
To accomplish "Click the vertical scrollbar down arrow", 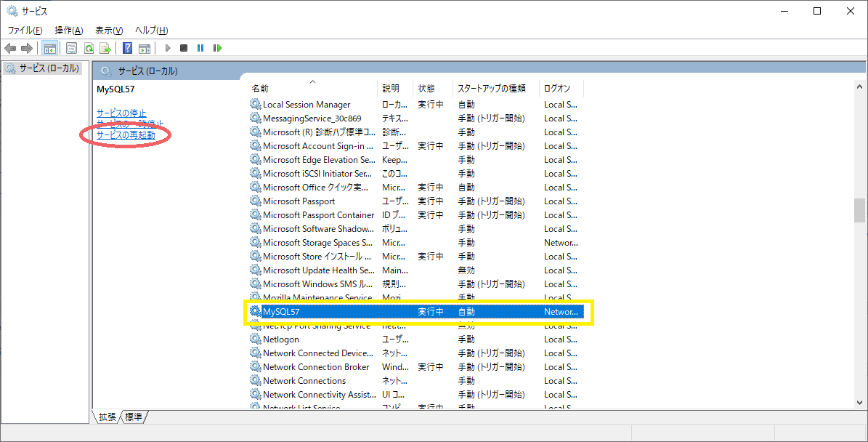I will [860, 401].
